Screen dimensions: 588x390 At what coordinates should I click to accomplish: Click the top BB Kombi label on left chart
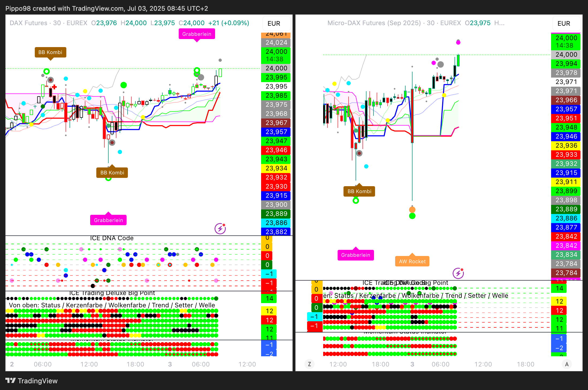[x=50, y=52]
